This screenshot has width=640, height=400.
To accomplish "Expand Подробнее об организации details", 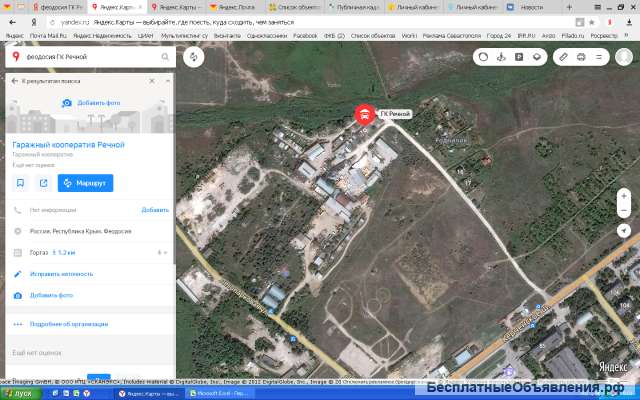I will [x=60, y=324].
